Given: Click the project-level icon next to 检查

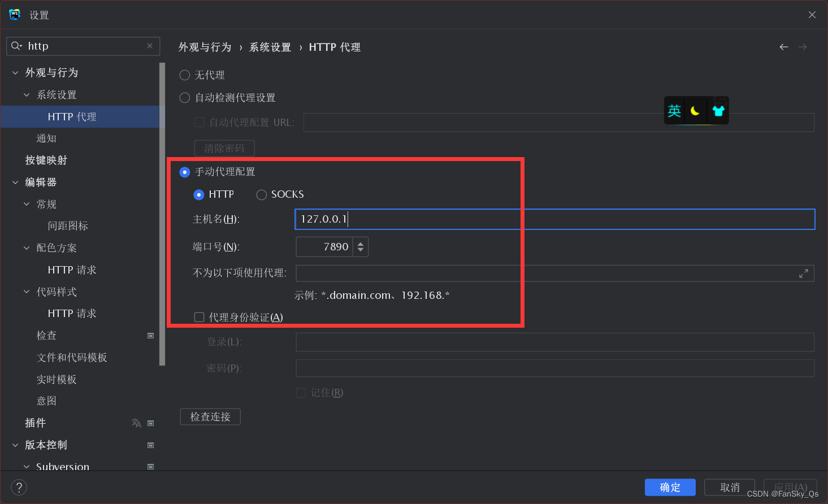Looking at the screenshot, I should pyautogui.click(x=151, y=336).
